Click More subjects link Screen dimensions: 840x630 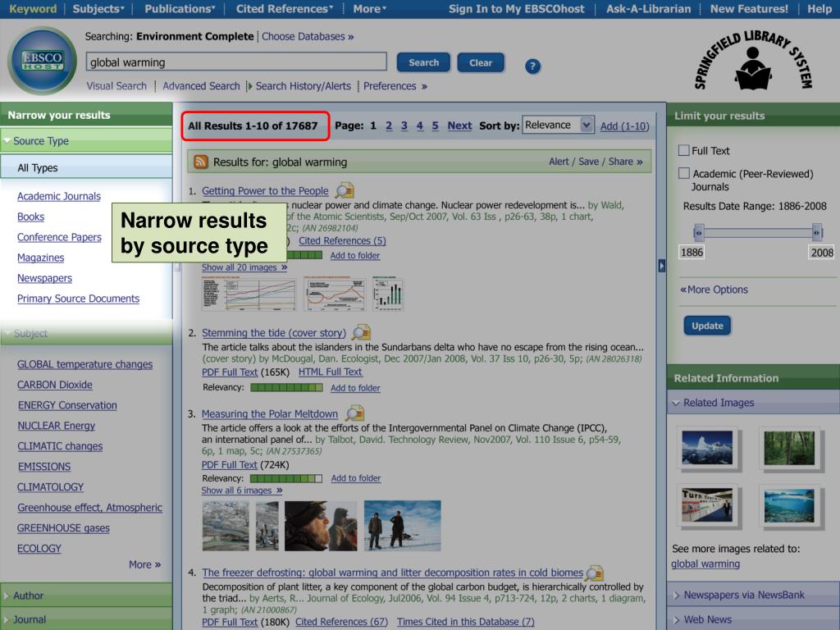click(144, 564)
